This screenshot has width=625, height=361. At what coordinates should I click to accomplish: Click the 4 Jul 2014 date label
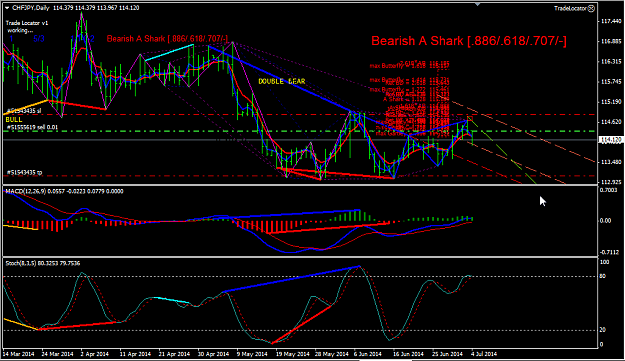(x=484, y=354)
